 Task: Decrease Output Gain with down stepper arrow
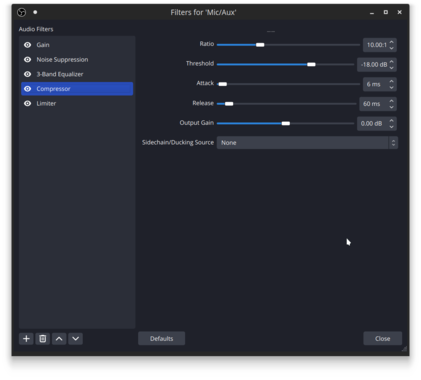point(392,127)
